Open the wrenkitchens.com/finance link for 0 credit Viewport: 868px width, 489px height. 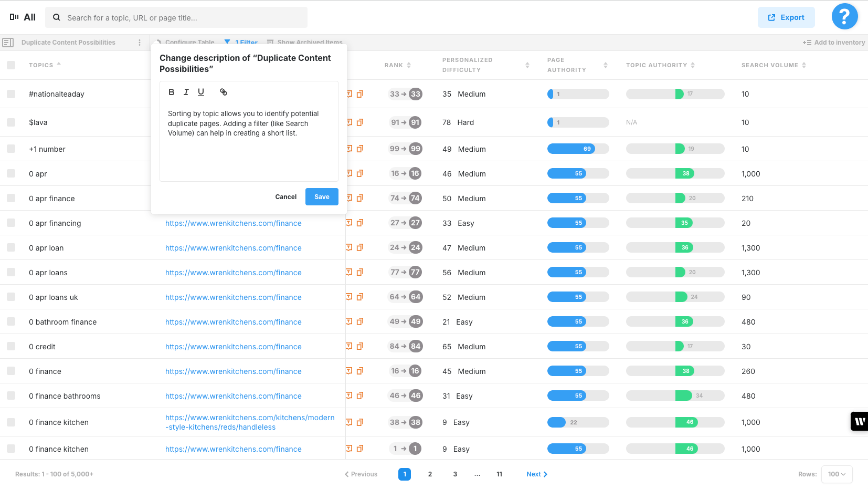point(234,347)
